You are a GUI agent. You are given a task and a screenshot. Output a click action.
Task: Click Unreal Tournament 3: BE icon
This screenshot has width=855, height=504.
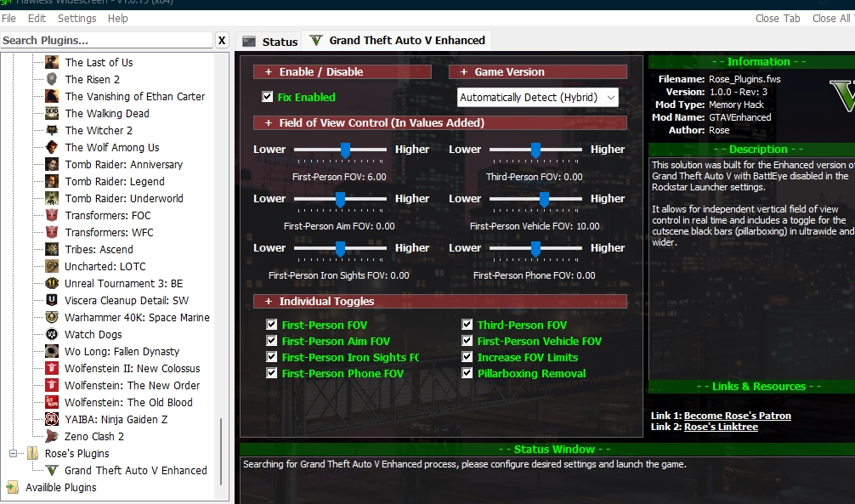(x=52, y=283)
